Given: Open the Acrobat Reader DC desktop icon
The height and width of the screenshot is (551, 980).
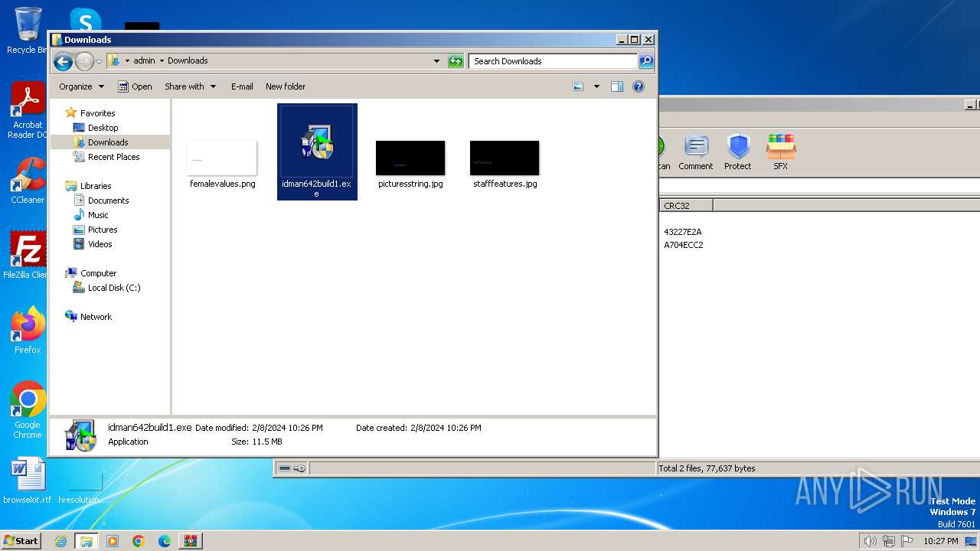Looking at the screenshot, I should click(x=28, y=110).
